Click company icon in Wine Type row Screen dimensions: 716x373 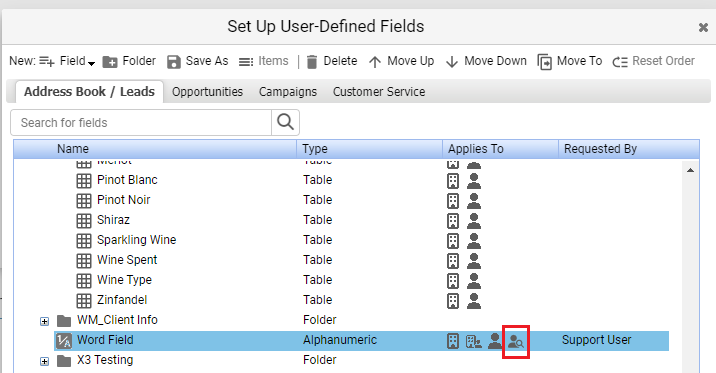pos(453,281)
